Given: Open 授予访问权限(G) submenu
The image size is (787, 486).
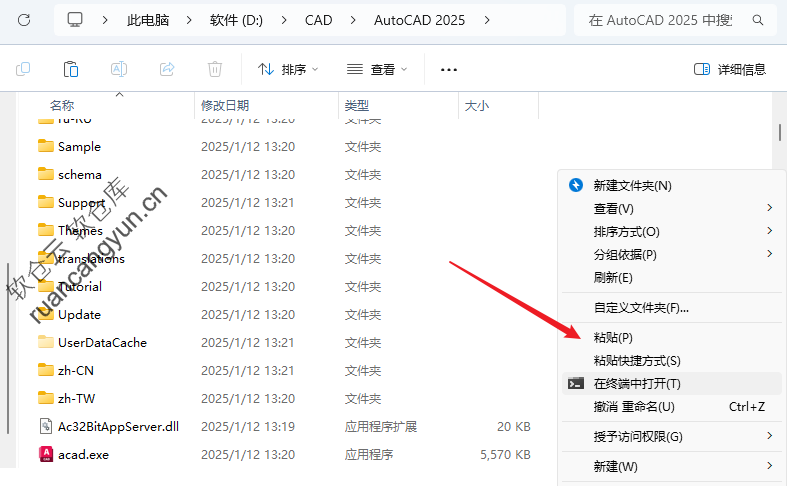Looking at the screenshot, I should click(672, 436).
